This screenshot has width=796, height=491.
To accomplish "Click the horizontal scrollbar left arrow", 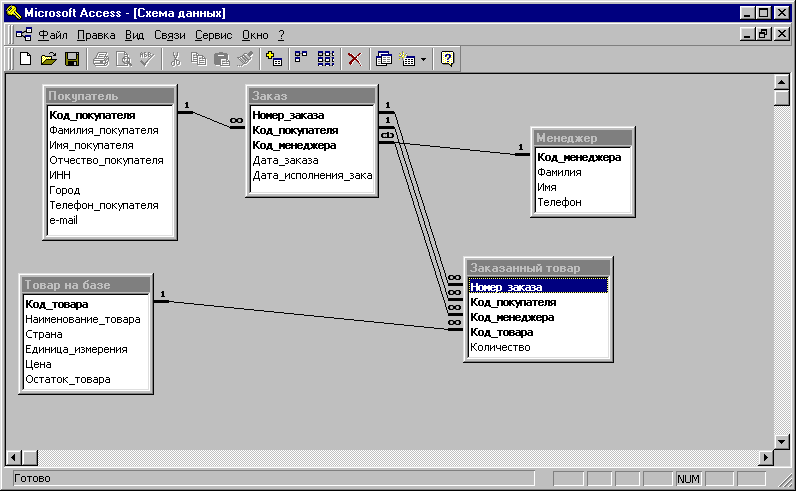I will click(x=14, y=457).
